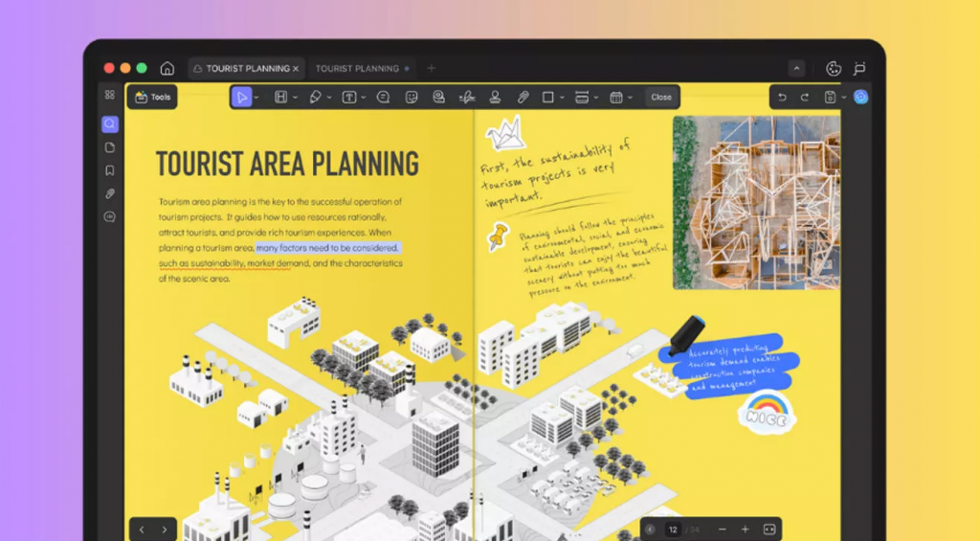This screenshot has width=980, height=541.
Task: Expand the save options dropdown arrow
Action: 843,98
